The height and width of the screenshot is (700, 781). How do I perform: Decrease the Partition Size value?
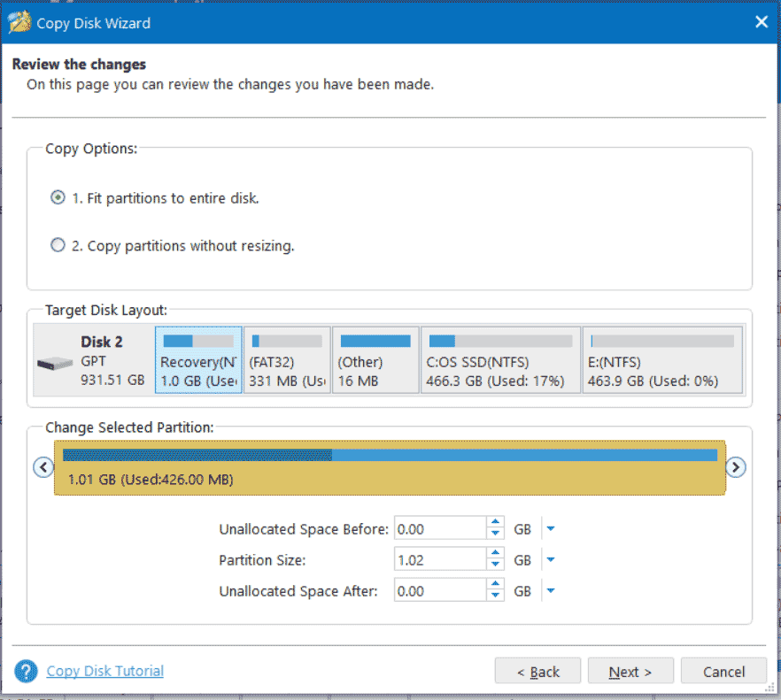pos(495,565)
